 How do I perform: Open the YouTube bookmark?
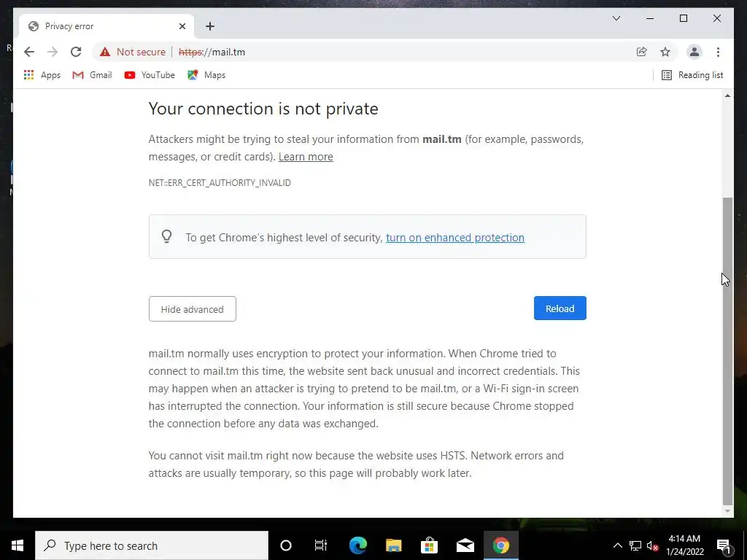(150, 75)
